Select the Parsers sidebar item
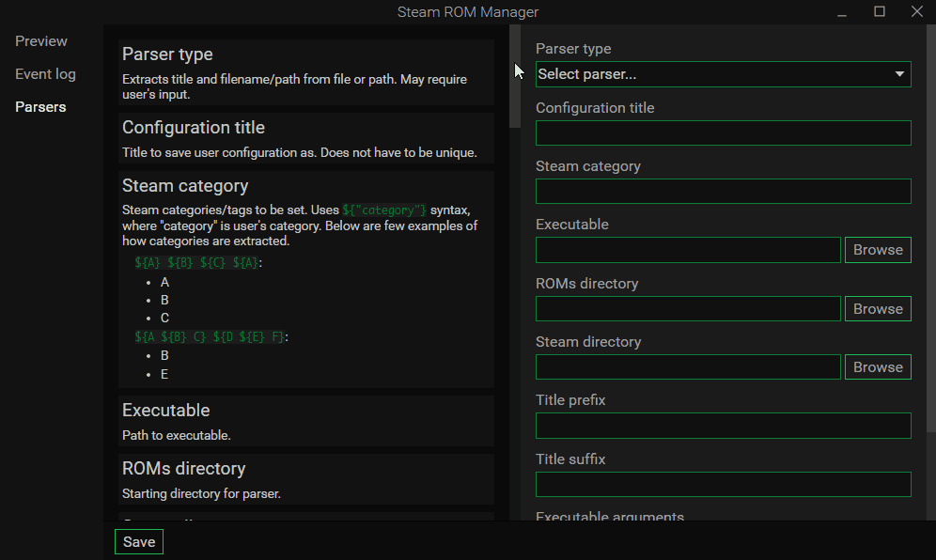The width and height of the screenshot is (936, 560). tap(40, 107)
